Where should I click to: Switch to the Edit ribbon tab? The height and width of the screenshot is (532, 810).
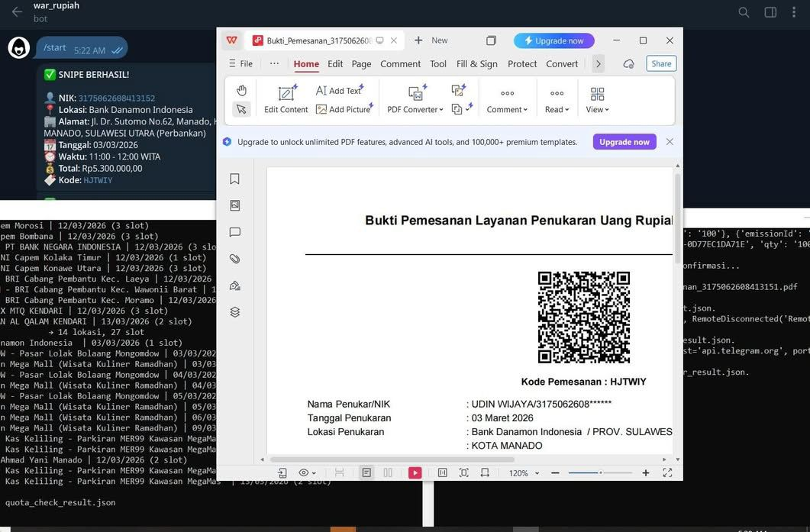(x=335, y=64)
